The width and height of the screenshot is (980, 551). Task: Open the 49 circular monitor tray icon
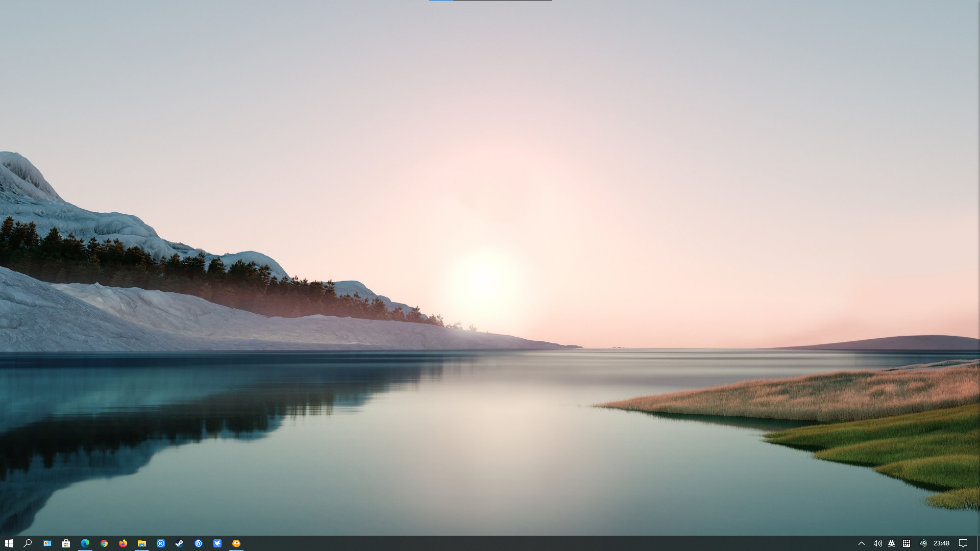[x=923, y=543]
